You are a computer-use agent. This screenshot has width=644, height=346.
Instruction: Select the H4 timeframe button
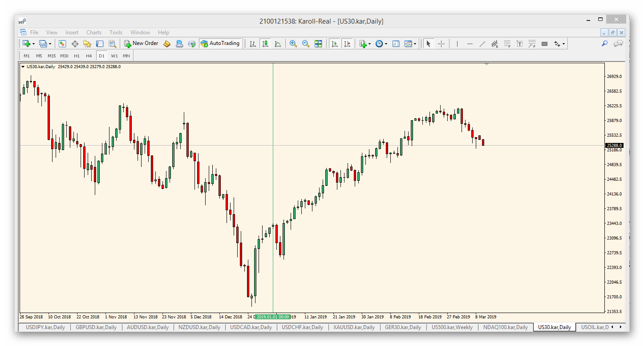[x=89, y=56]
